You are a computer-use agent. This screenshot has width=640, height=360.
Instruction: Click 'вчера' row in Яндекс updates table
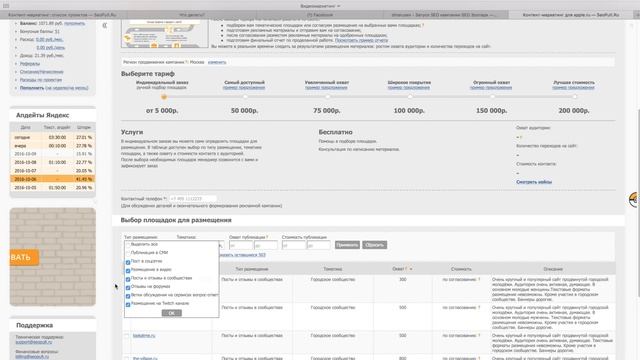tap(53, 146)
